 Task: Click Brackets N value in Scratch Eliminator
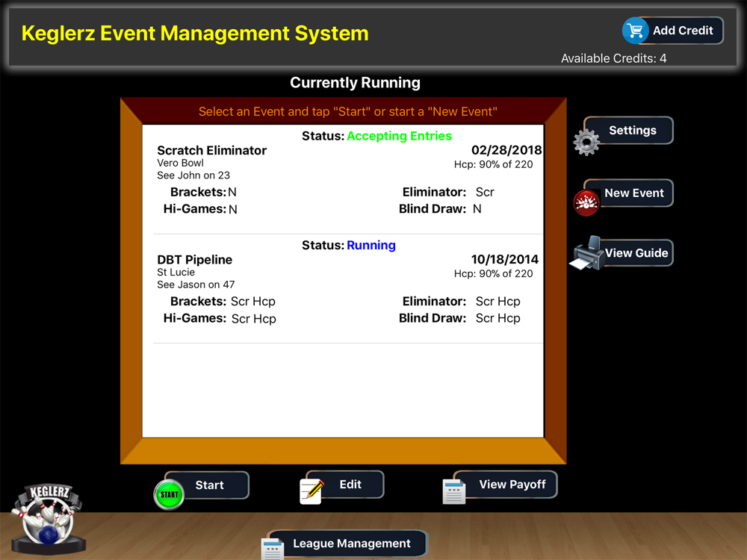[232, 193]
